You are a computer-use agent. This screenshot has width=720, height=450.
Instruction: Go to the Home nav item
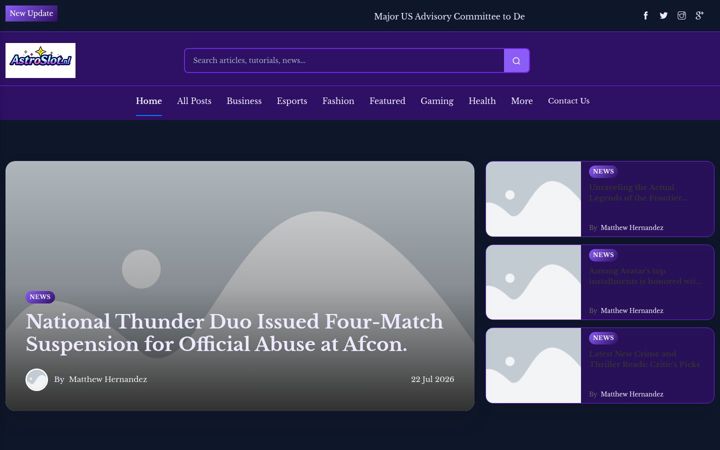(x=149, y=101)
